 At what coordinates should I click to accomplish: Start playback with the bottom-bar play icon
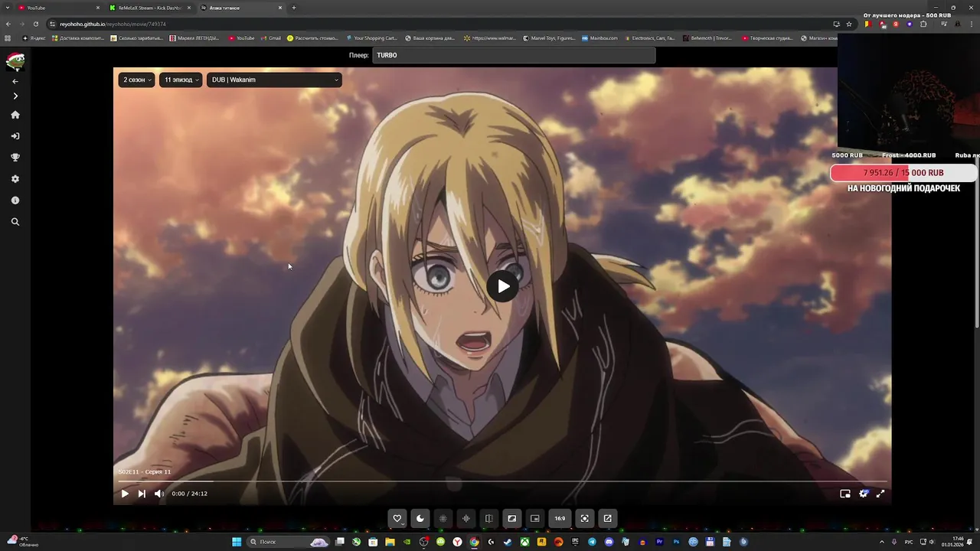[x=125, y=494]
